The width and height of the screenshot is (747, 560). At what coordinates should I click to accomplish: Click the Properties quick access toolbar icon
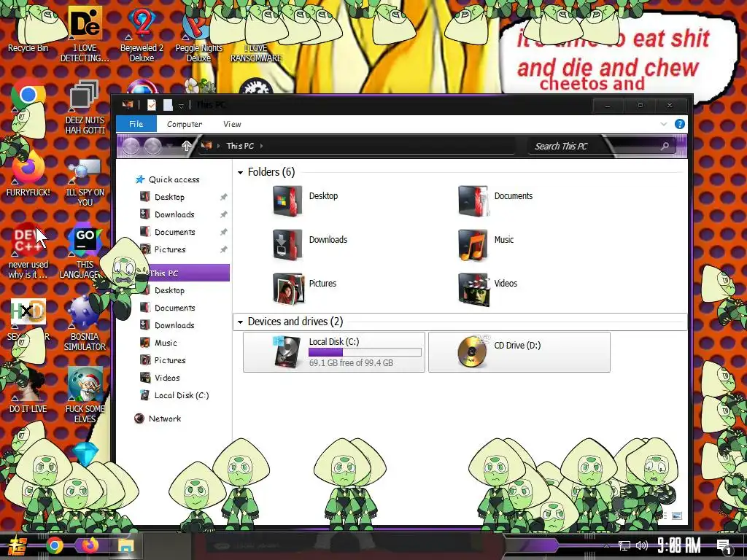[x=152, y=105]
